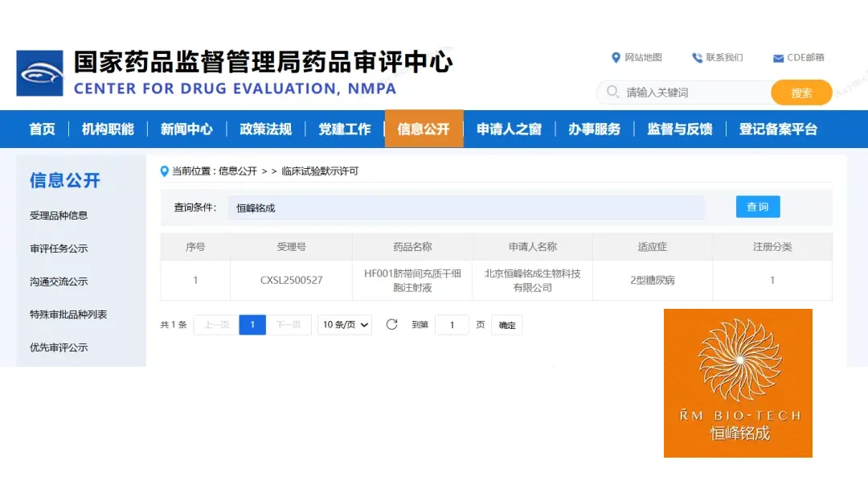This screenshot has width=868, height=489.
Task: Click the 恒峰铭成 RM Bio-Tech logo
Action: 738,383
